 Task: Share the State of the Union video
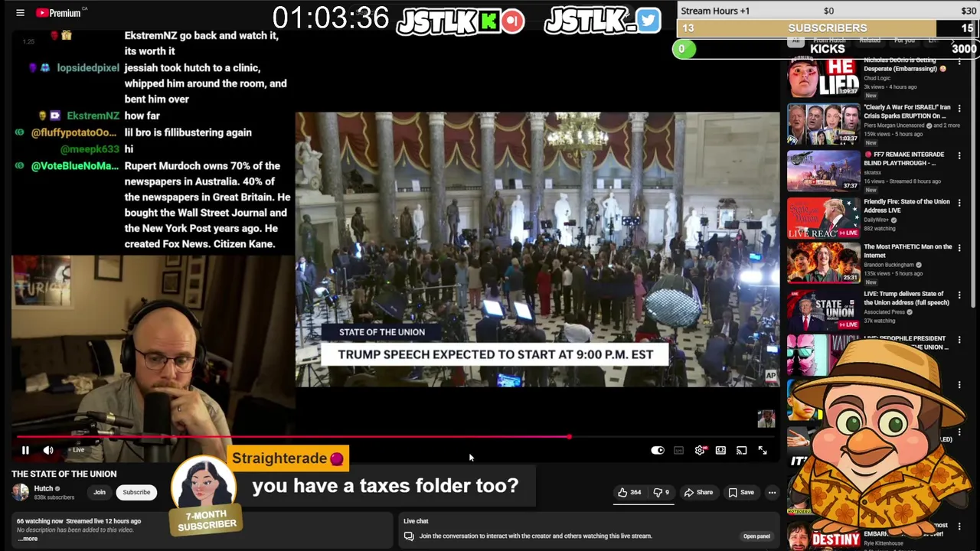[x=698, y=493]
